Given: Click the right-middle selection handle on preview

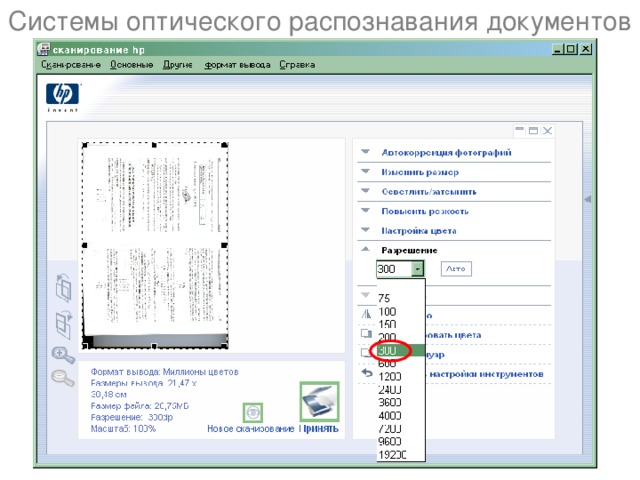Looking at the screenshot, I should (x=224, y=245).
